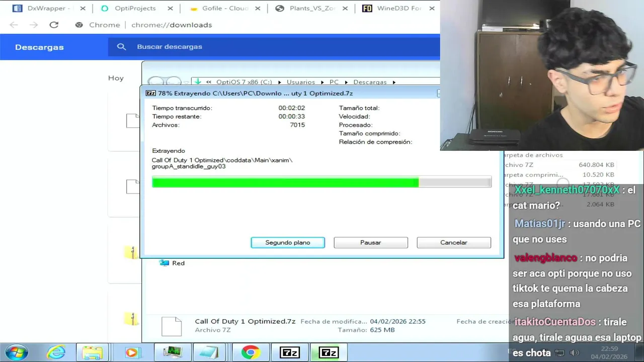644x362 pixels.
Task: Close the Gofile tab
Action: click(258, 8)
